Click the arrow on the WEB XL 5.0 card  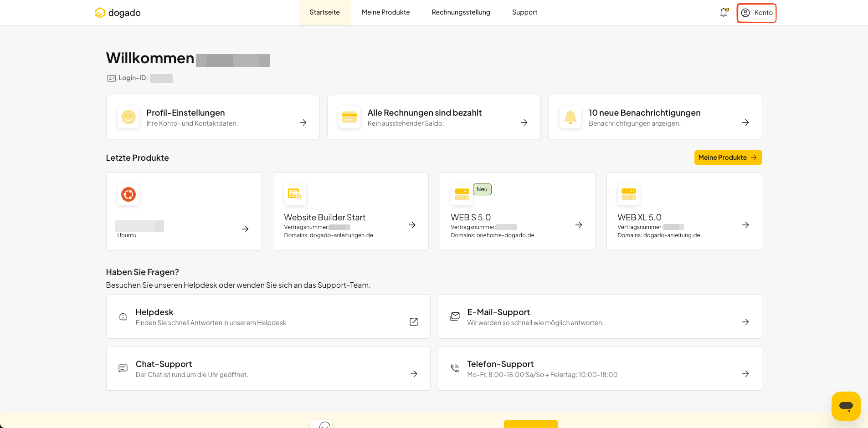tap(745, 225)
